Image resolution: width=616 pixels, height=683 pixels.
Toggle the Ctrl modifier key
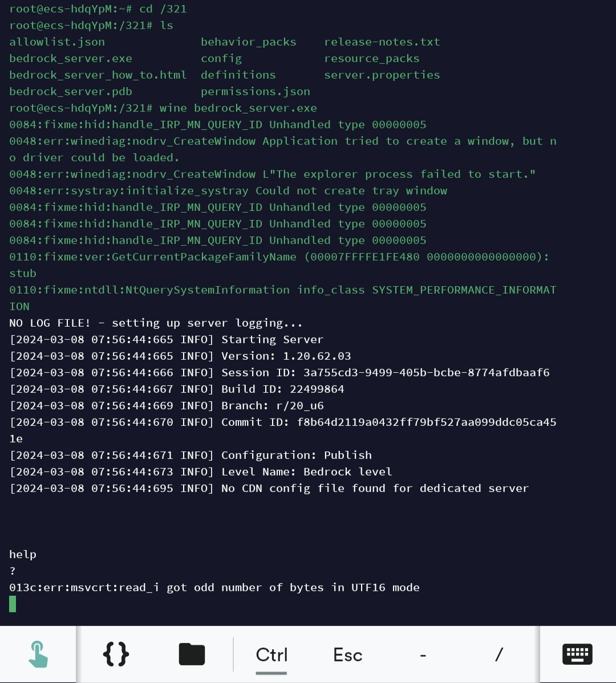[x=271, y=655]
